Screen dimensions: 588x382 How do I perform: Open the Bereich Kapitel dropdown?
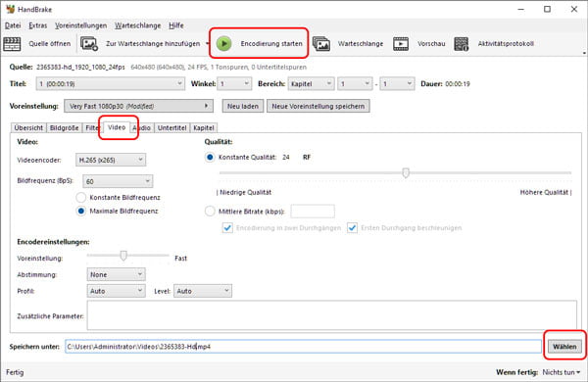[x=311, y=83]
